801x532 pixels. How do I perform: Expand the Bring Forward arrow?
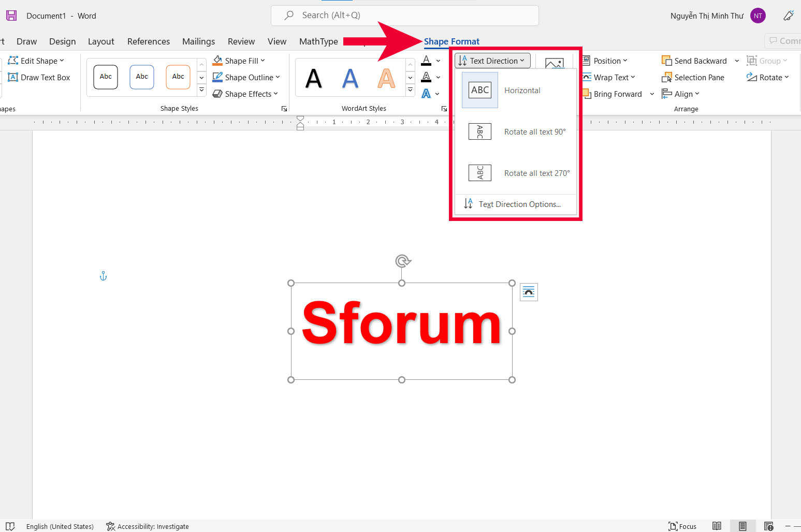coord(652,94)
